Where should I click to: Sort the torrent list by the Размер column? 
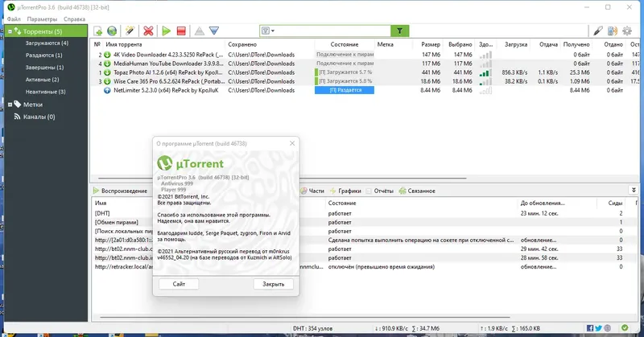pos(431,44)
